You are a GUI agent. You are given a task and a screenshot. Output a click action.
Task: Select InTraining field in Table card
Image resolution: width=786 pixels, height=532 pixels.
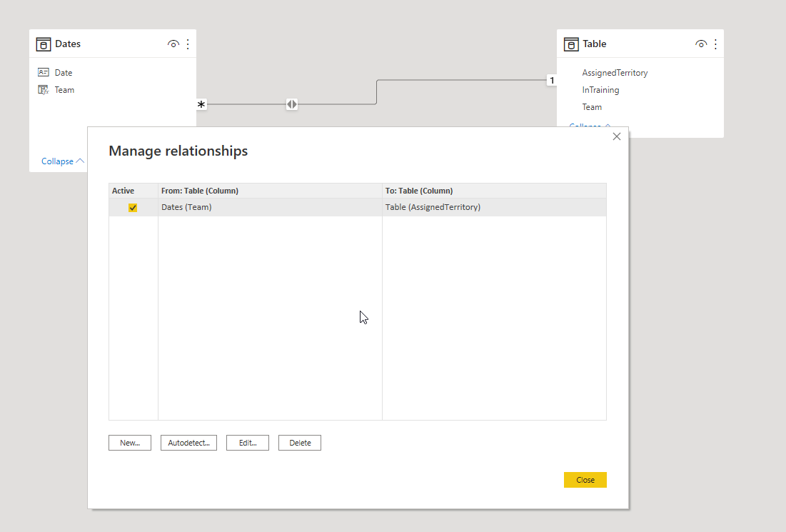tap(600, 90)
